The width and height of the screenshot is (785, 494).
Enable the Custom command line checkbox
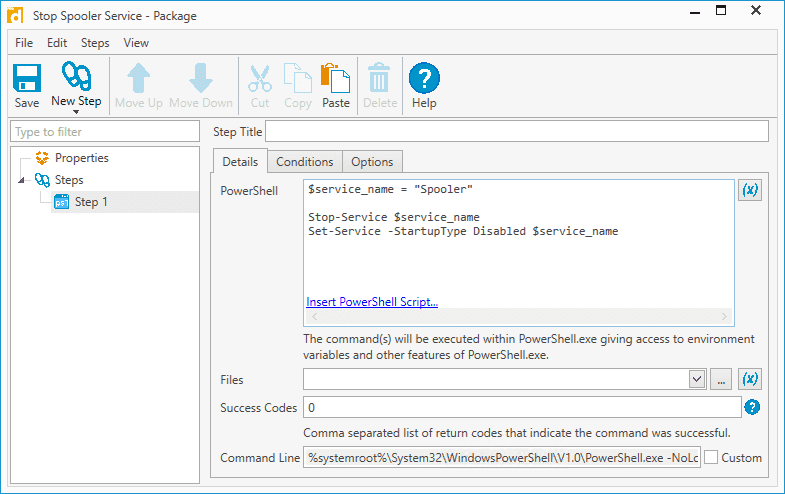point(711,457)
